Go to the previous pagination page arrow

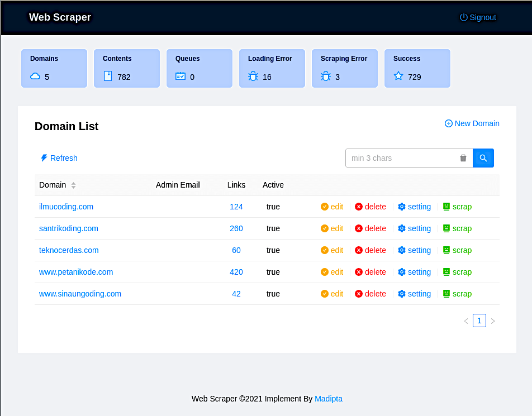(466, 321)
